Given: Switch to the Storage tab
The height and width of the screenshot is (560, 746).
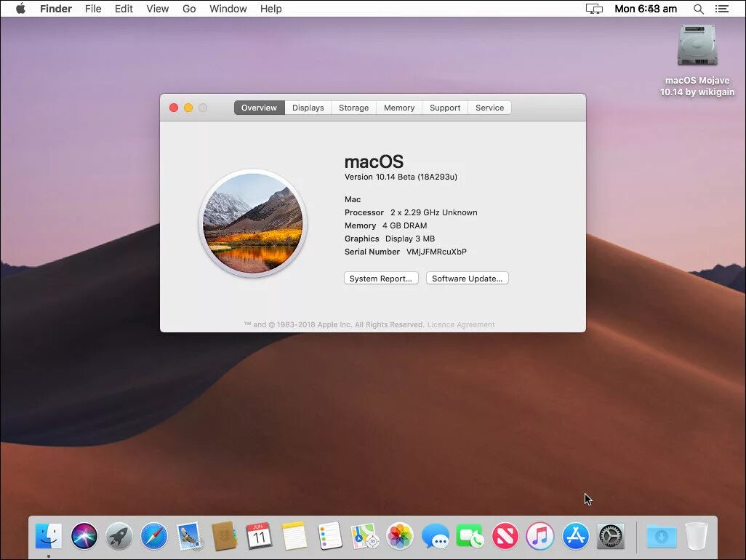Looking at the screenshot, I should (x=353, y=108).
